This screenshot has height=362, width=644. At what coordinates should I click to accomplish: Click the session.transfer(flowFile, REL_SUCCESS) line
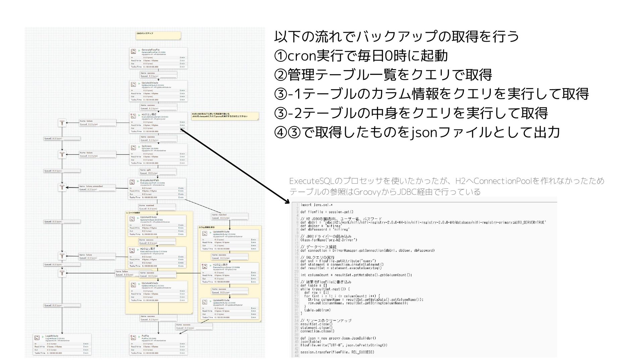click(x=337, y=352)
